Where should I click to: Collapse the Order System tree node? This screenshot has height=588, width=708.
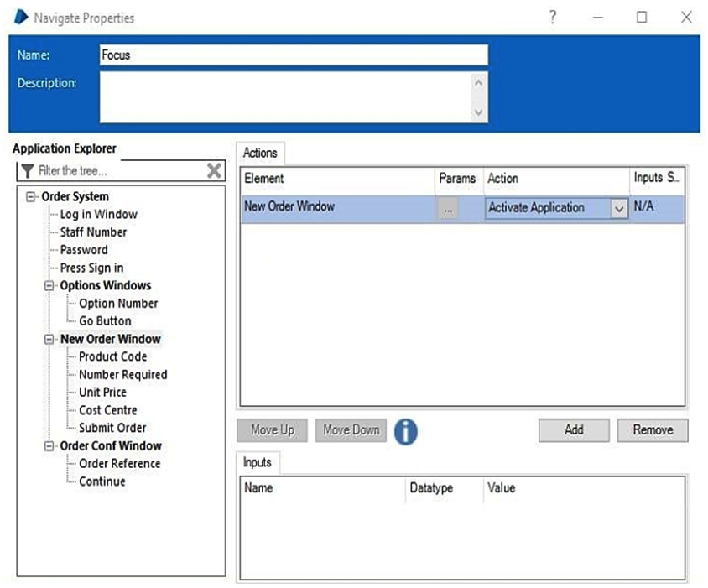pos(31,197)
